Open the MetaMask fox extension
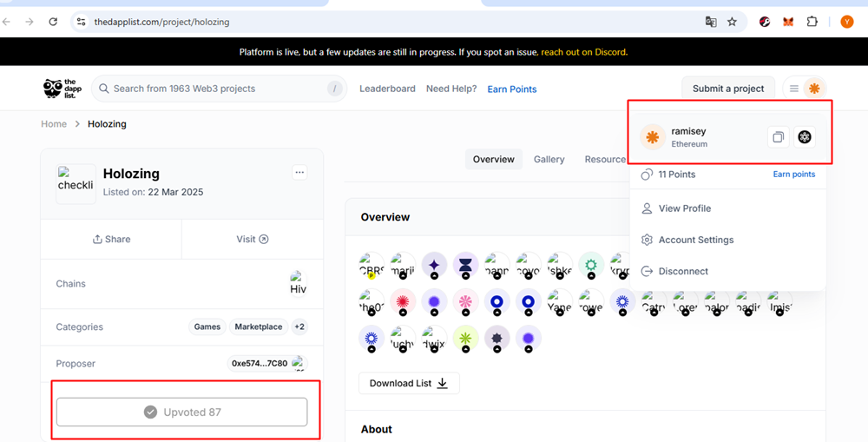Screen dimensions: 868x442 pos(788,22)
